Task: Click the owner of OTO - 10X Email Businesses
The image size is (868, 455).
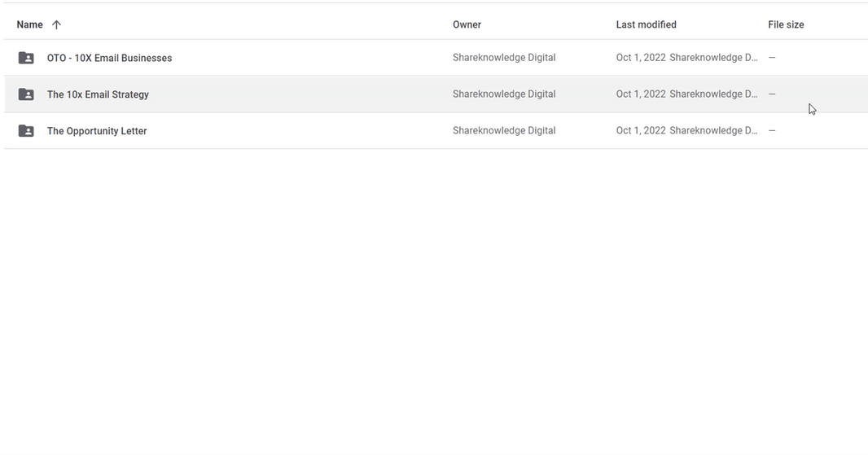Action: [504, 58]
